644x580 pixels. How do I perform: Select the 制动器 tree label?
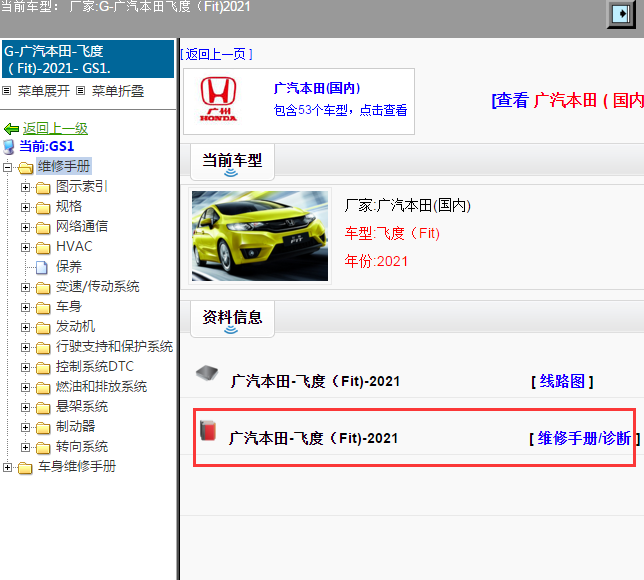click(x=76, y=426)
